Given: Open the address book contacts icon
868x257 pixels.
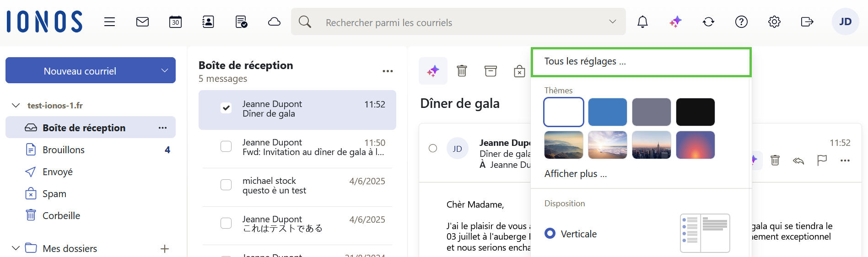Looking at the screenshot, I should coord(208,21).
